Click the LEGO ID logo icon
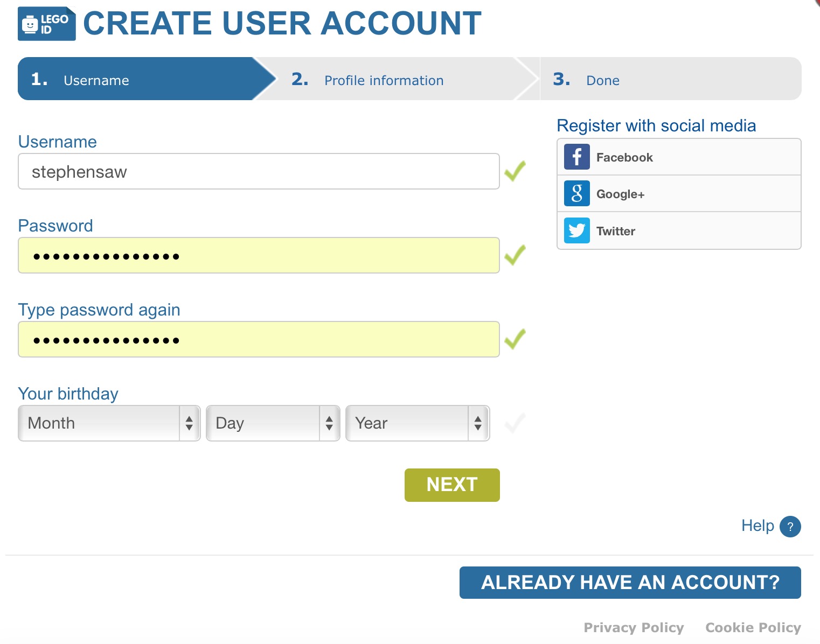This screenshot has width=820, height=644. tap(47, 24)
